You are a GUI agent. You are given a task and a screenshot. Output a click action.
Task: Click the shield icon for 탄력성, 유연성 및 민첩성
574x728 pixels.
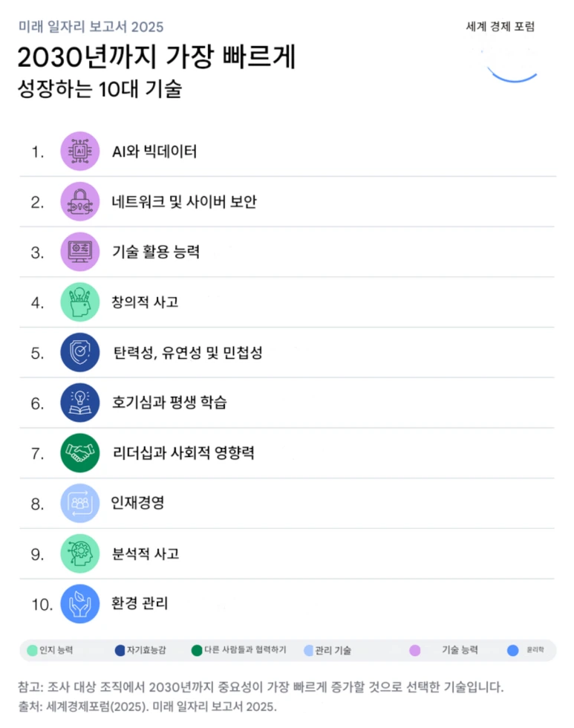[x=79, y=352]
